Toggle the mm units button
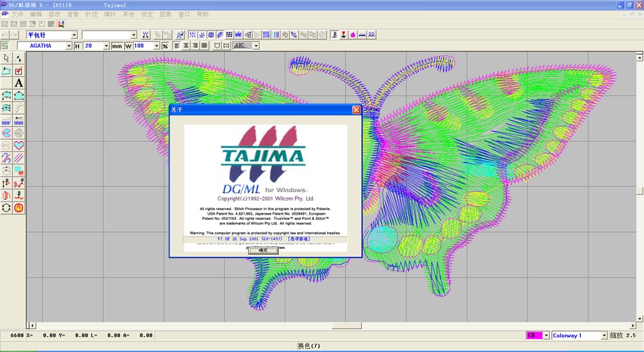 [117, 46]
